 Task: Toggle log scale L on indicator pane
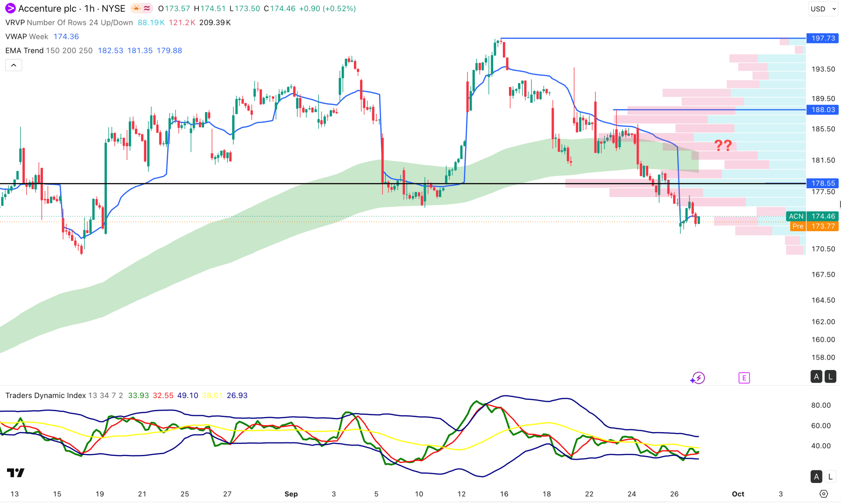[x=830, y=476]
